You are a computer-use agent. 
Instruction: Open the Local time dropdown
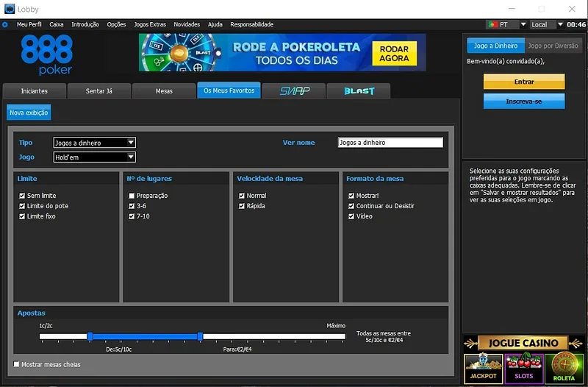548,24
